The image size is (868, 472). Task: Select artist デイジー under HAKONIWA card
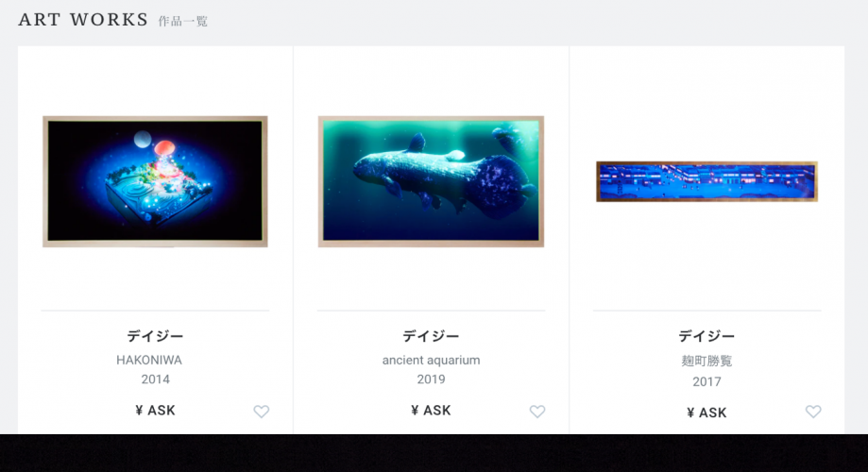click(155, 336)
